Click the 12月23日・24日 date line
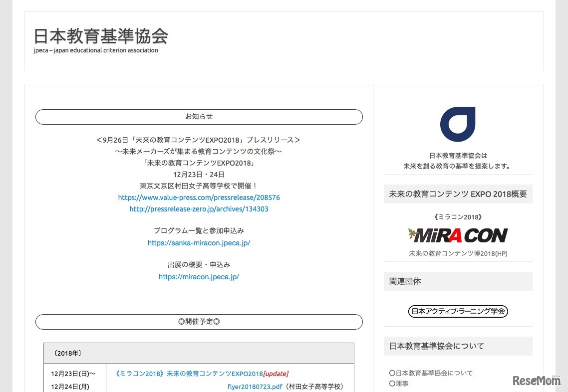The height and width of the screenshot is (392, 568). (199, 175)
